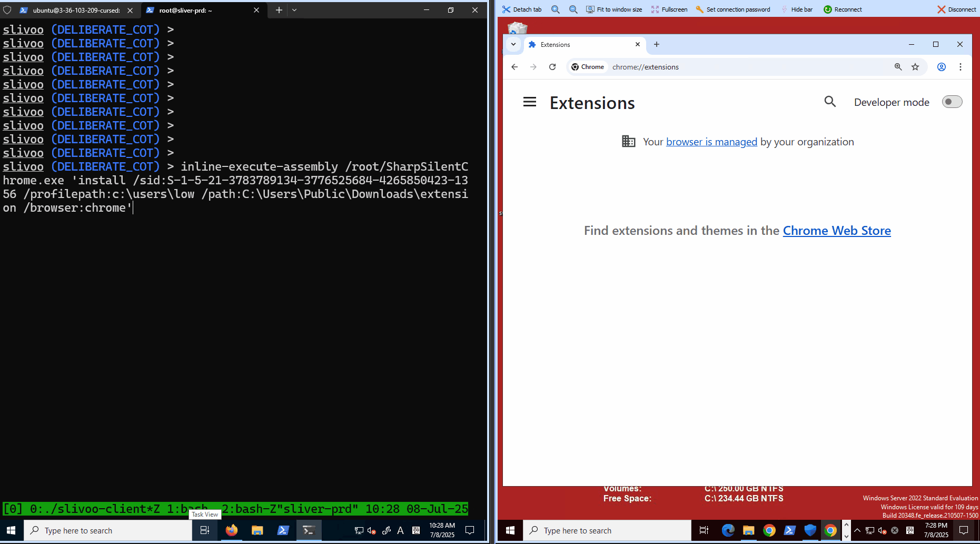Screen dimensions: 980x544
Task: Bookmark this page with the star icon
Action: (915, 67)
